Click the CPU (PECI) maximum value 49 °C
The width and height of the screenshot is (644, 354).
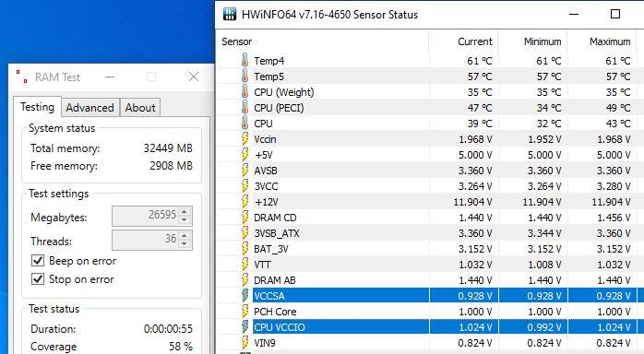[x=618, y=108]
